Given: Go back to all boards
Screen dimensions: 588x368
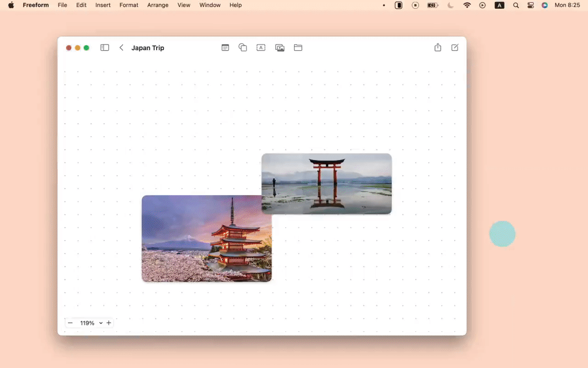Looking at the screenshot, I should pos(121,48).
